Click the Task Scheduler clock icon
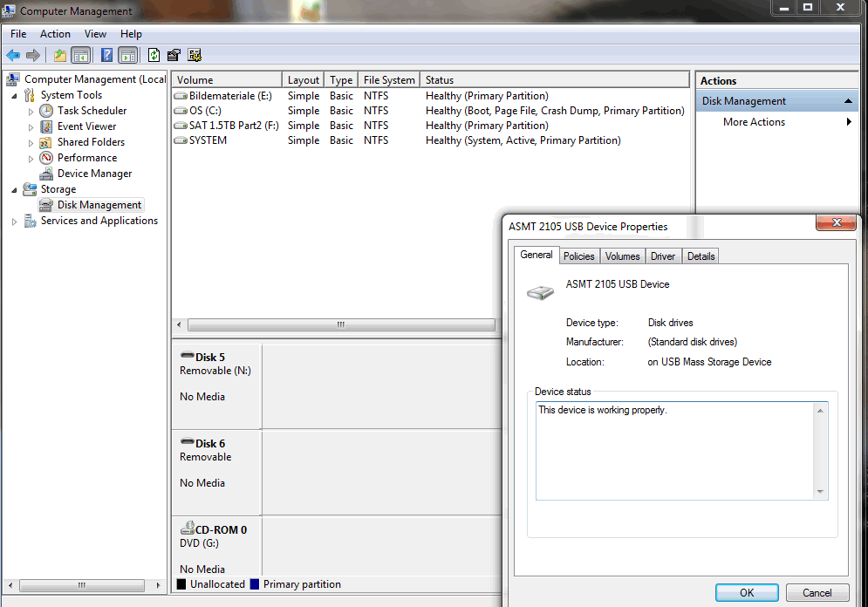Viewport: 868px width, 607px height. pos(46,111)
